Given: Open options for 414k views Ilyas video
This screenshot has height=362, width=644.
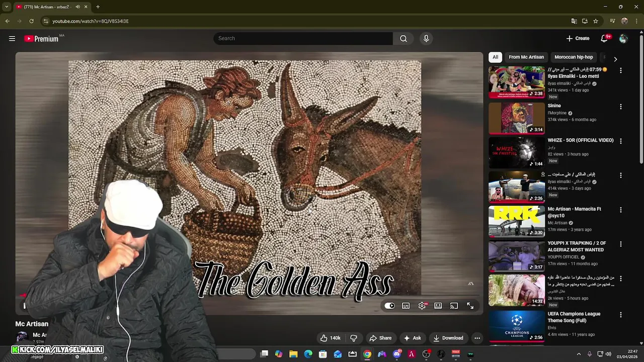Looking at the screenshot, I should (x=621, y=175).
